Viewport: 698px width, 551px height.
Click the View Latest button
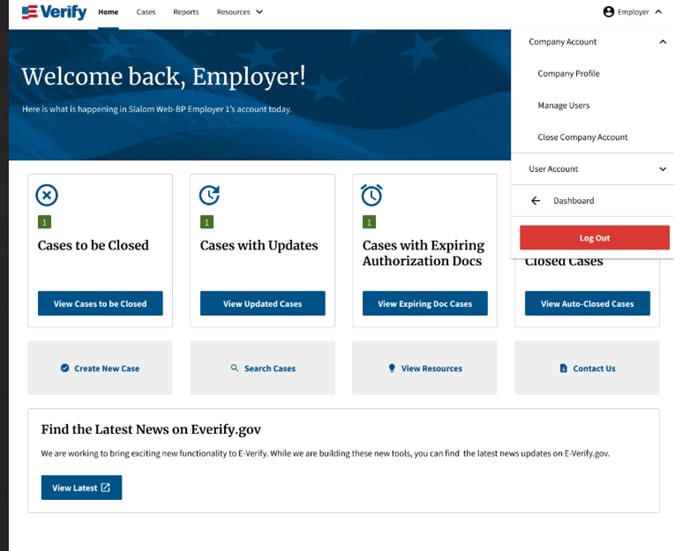81,487
